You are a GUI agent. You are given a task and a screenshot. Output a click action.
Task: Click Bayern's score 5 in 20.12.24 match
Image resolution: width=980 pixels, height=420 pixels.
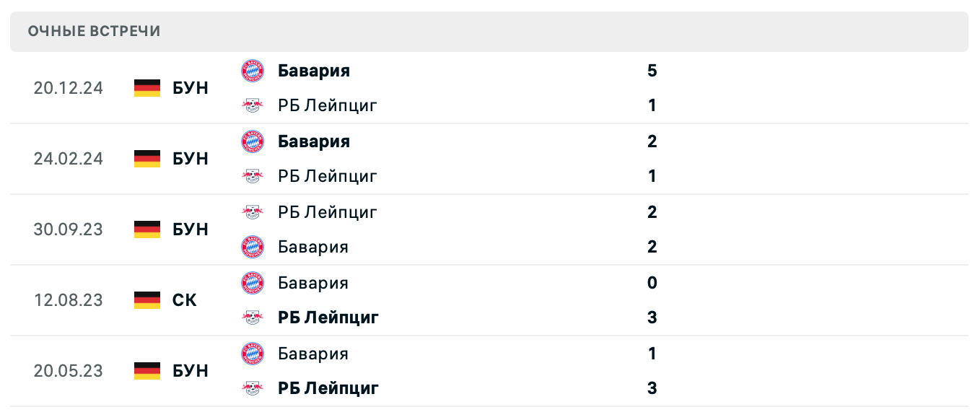652,71
